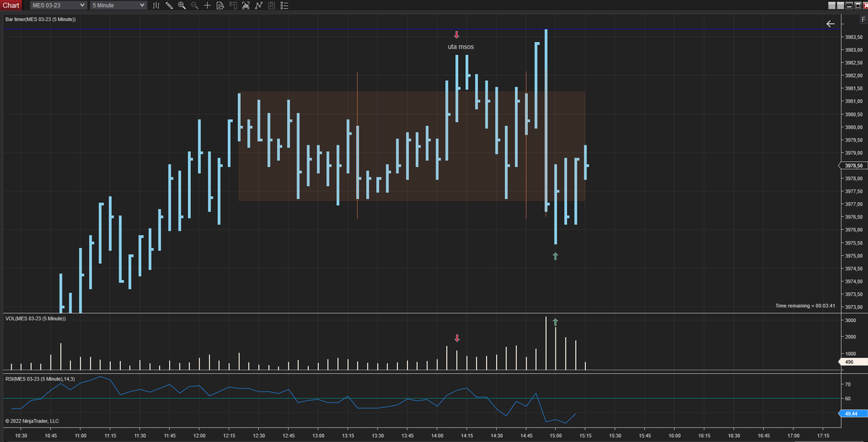Click the 496 volume value marker
This screenshot has width=868, height=442.
point(852,361)
